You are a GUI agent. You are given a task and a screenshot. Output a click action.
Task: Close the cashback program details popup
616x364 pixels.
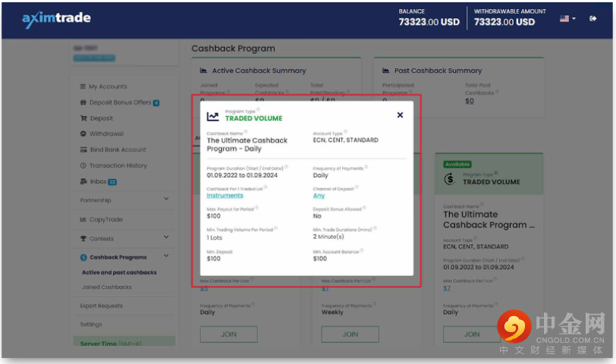pyautogui.click(x=400, y=115)
